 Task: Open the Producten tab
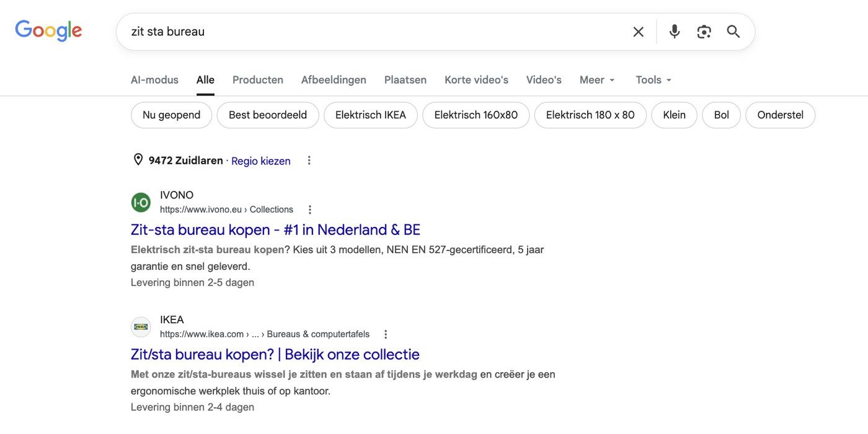[258, 80]
